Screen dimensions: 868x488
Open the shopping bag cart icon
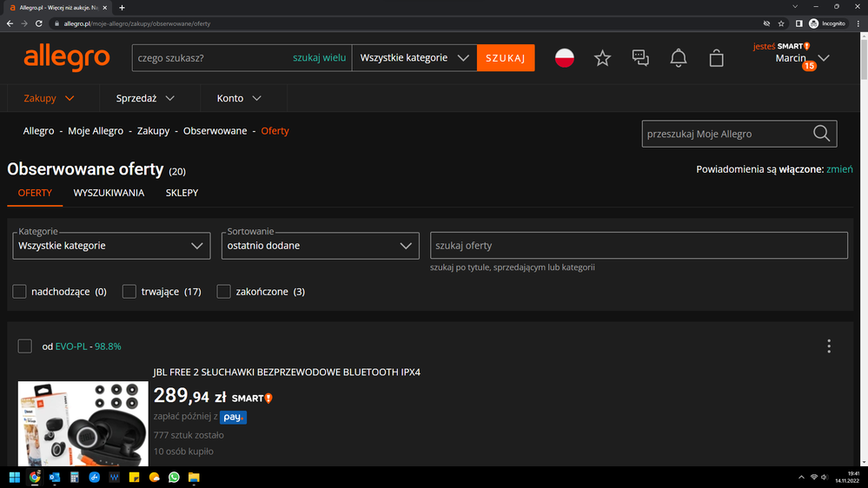pos(716,58)
